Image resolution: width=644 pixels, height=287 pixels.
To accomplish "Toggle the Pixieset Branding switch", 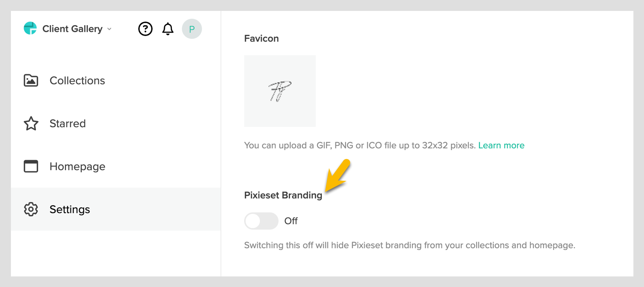I will point(261,221).
